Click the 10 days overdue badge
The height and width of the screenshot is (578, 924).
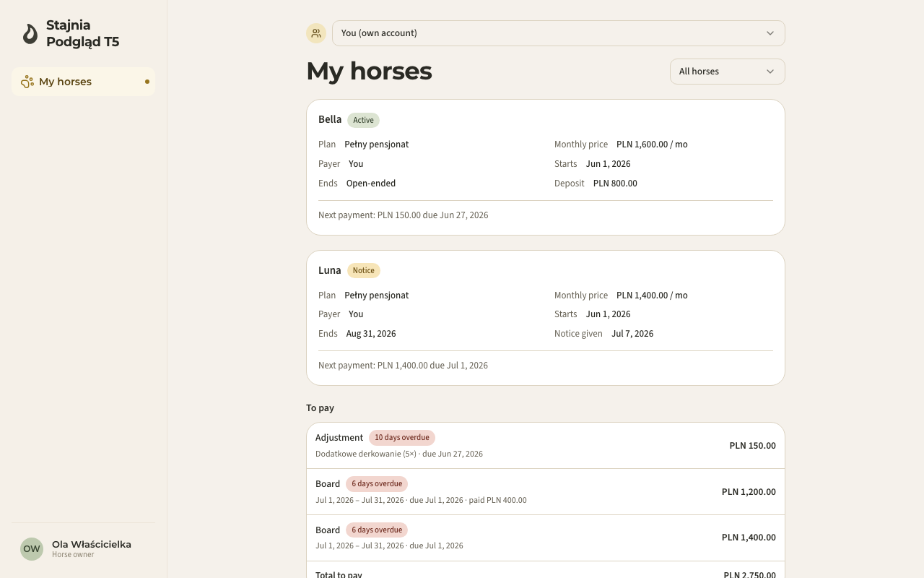click(402, 437)
